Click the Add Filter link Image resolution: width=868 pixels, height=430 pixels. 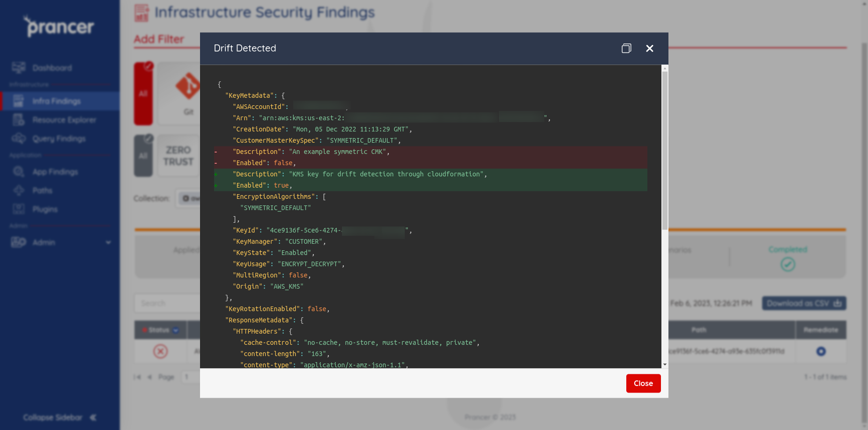[159, 39]
